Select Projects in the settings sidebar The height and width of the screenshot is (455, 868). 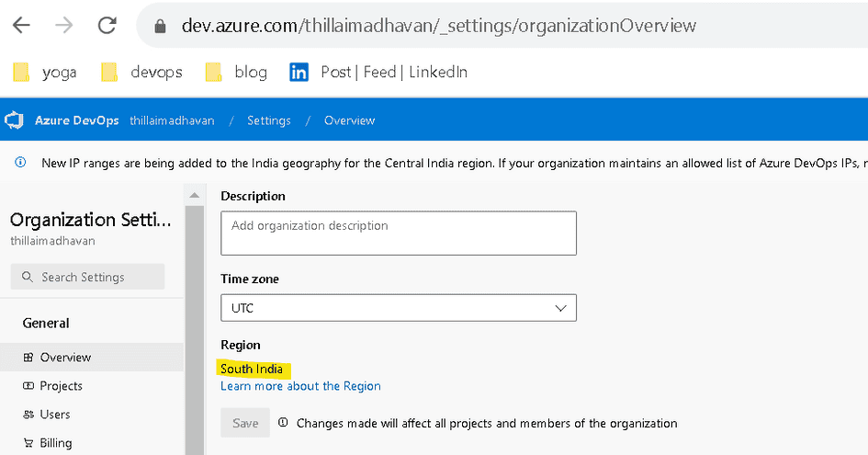[61, 386]
